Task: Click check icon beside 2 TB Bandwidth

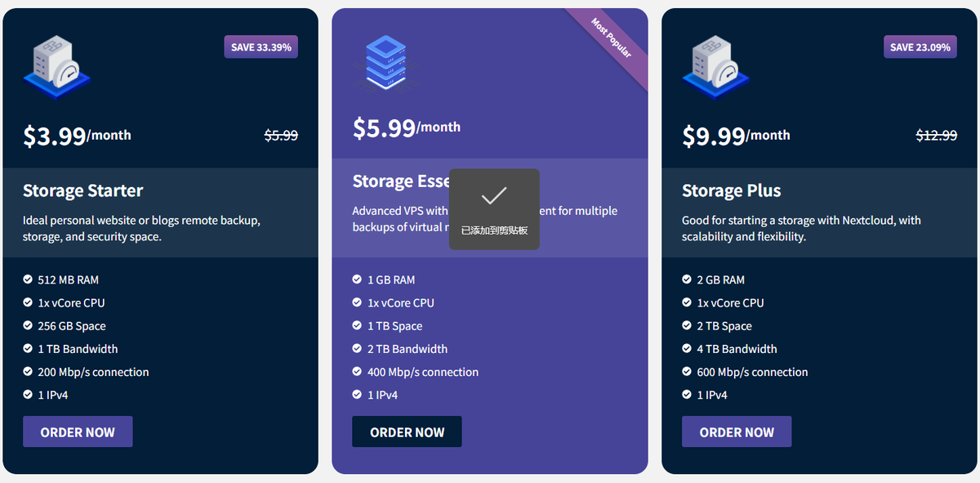Action: pos(357,348)
